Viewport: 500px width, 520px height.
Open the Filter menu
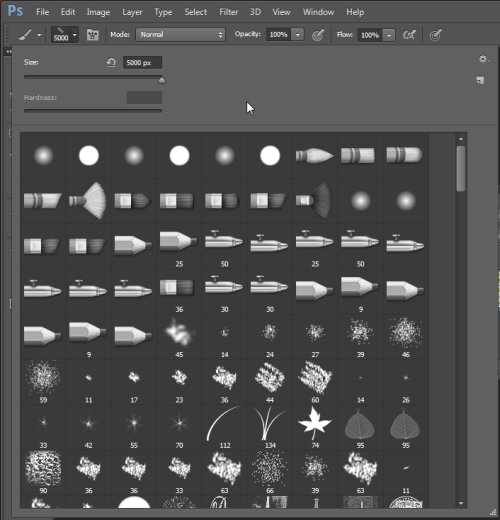(x=228, y=12)
